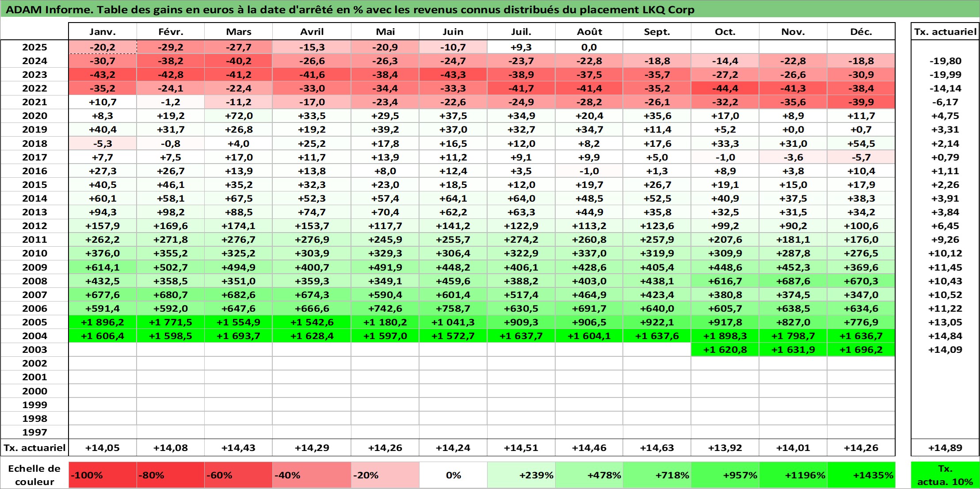Click cell -5,7 in December 2017

[x=861, y=157]
